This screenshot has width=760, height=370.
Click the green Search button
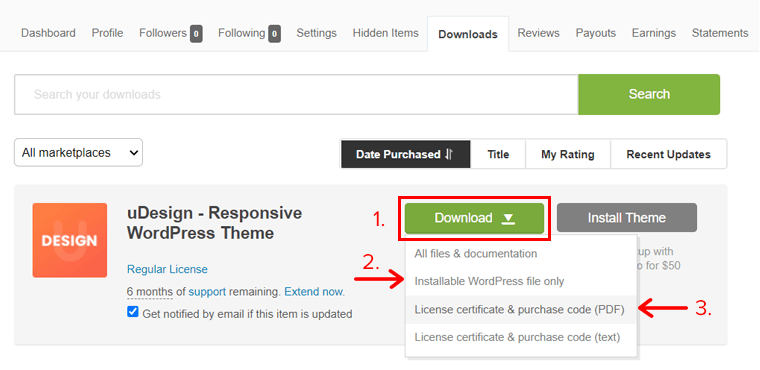coord(649,94)
